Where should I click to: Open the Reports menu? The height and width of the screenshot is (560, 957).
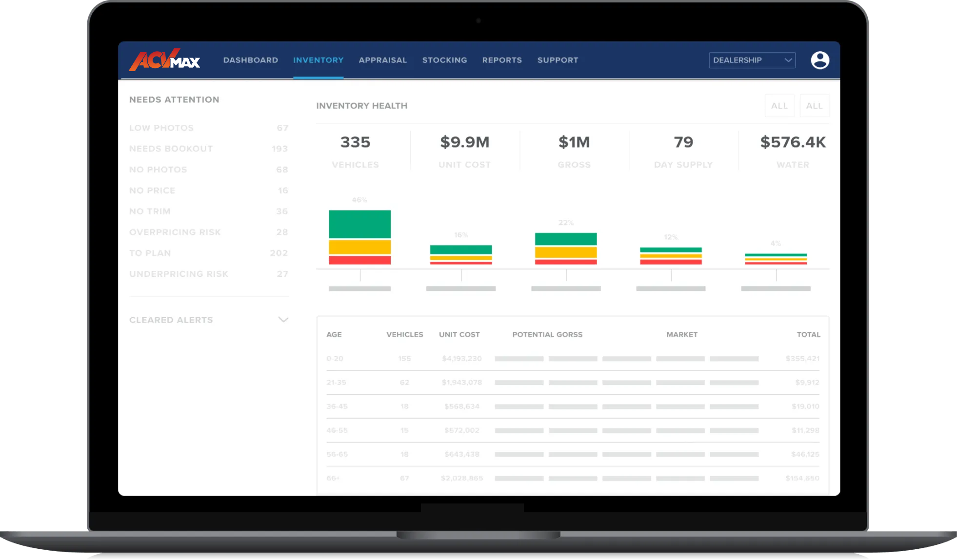click(502, 60)
